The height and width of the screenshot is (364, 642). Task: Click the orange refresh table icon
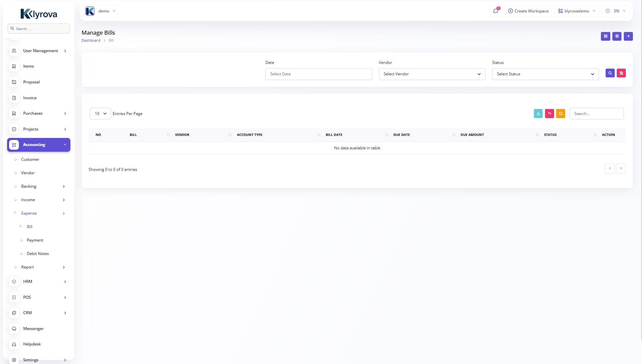click(560, 114)
